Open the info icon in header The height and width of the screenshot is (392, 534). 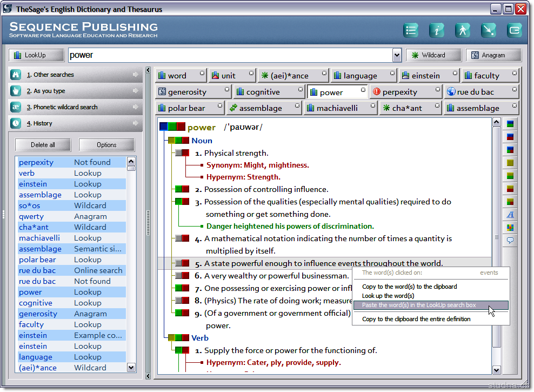[437, 30]
